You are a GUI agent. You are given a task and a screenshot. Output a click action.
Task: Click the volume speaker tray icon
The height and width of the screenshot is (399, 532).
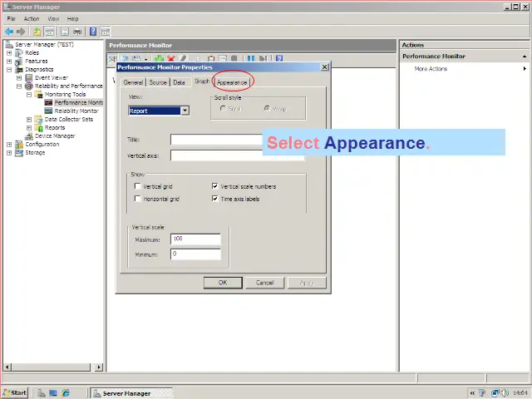(x=505, y=393)
